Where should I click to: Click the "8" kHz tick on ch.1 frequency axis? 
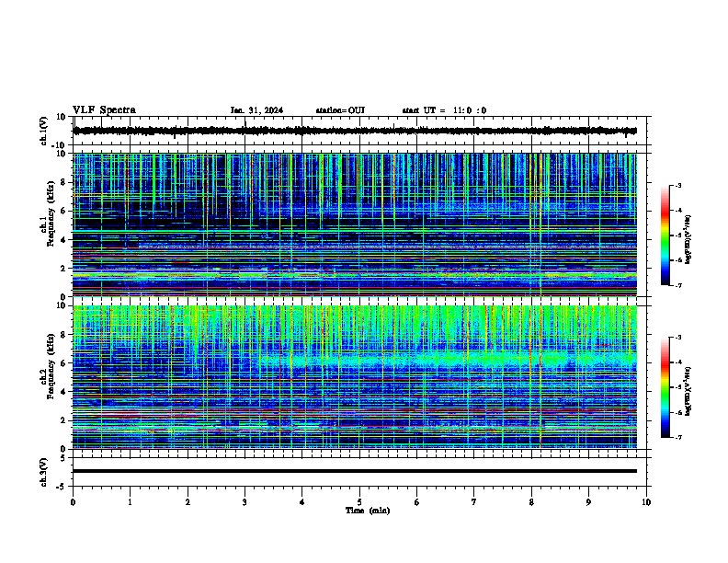(x=63, y=182)
